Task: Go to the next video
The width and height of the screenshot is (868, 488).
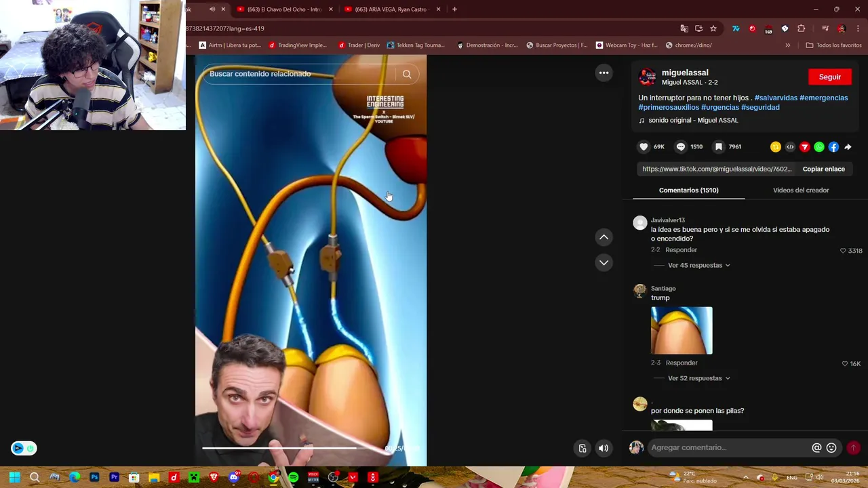Action: 604,262
